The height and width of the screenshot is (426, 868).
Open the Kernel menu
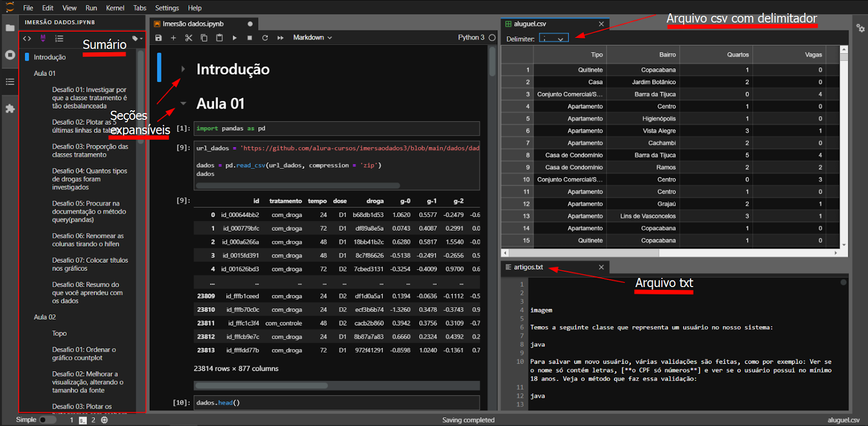[115, 8]
